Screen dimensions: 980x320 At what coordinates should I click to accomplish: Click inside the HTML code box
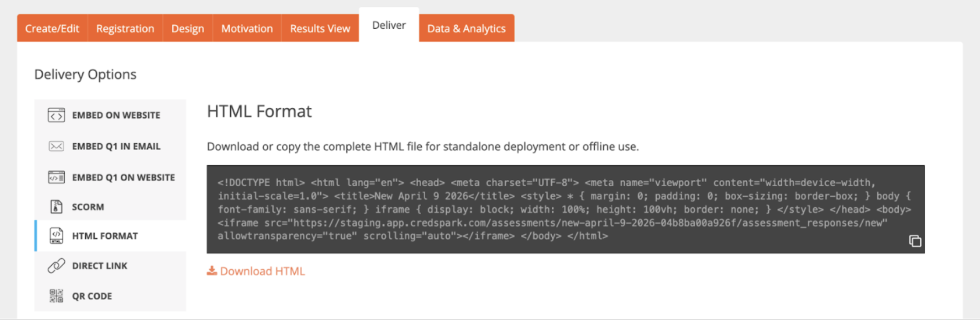click(565, 209)
